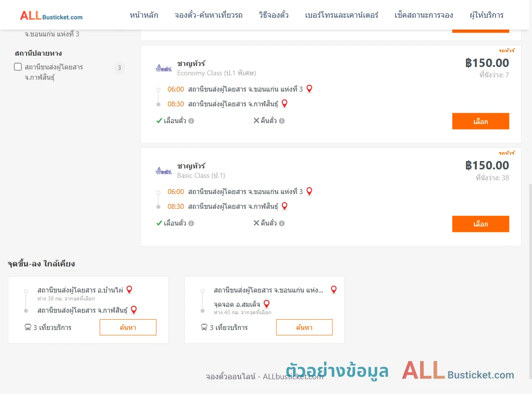Click the ชาญทัวร์ operator logo in Economy Class card
Image resolution: width=532 pixels, height=394 pixels.
[x=164, y=68]
